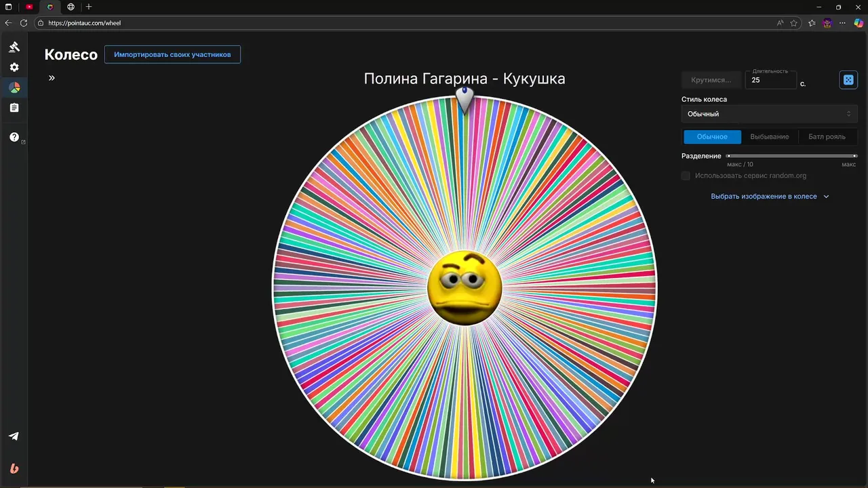The image size is (868, 488).
Task: Open the browser tab actions menu icon
Action: (8, 7)
